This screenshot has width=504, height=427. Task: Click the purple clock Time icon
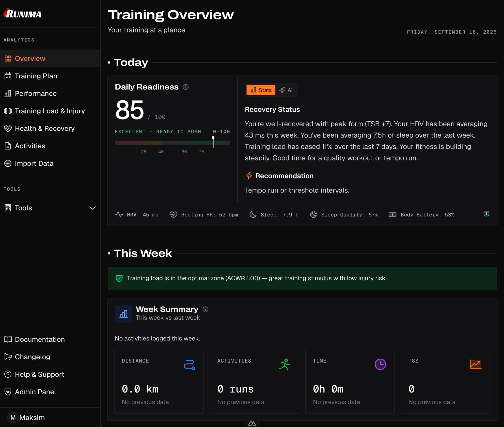(x=380, y=364)
